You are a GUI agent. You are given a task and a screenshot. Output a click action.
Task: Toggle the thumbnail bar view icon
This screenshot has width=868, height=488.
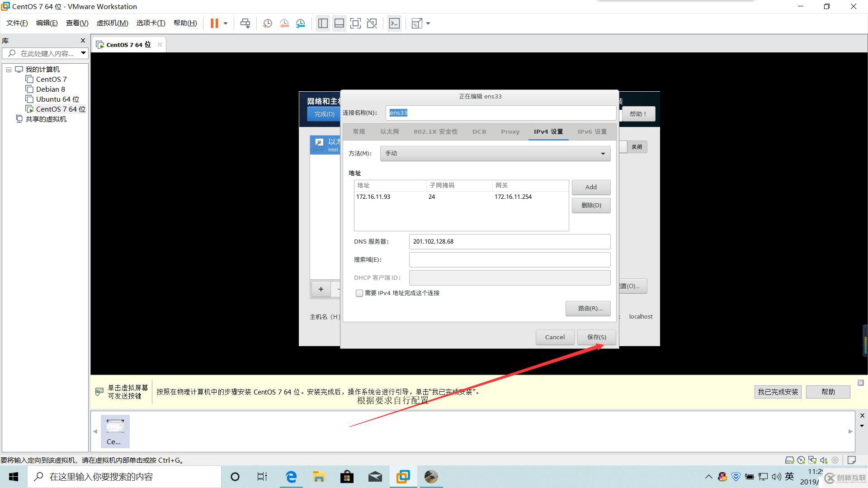(x=339, y=23)
